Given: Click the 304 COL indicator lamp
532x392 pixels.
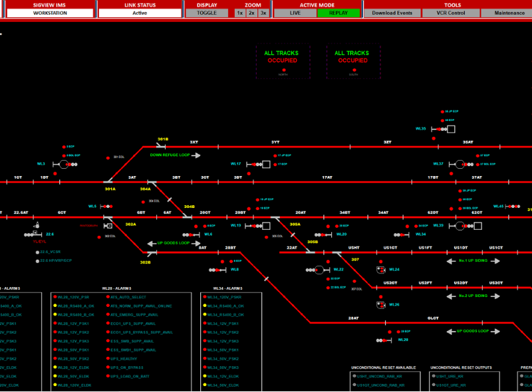Looking at the screenshot, I should [x=143, y=202].
